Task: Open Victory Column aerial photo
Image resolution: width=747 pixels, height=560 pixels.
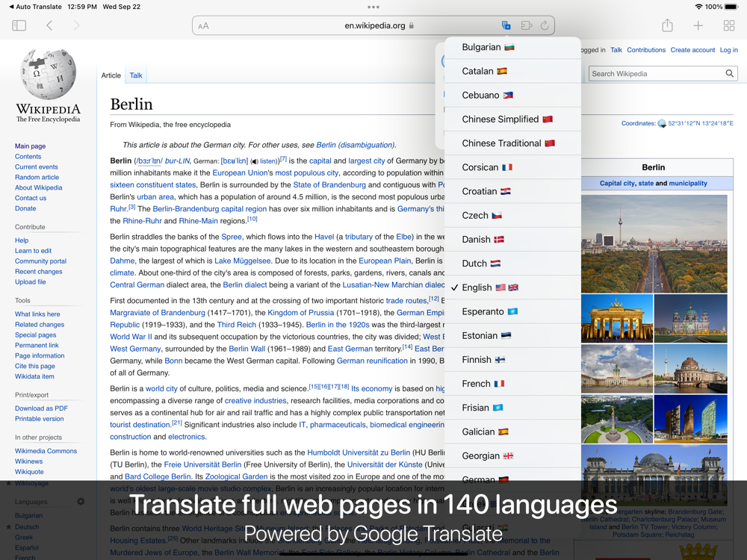Action: pos(617,420)
